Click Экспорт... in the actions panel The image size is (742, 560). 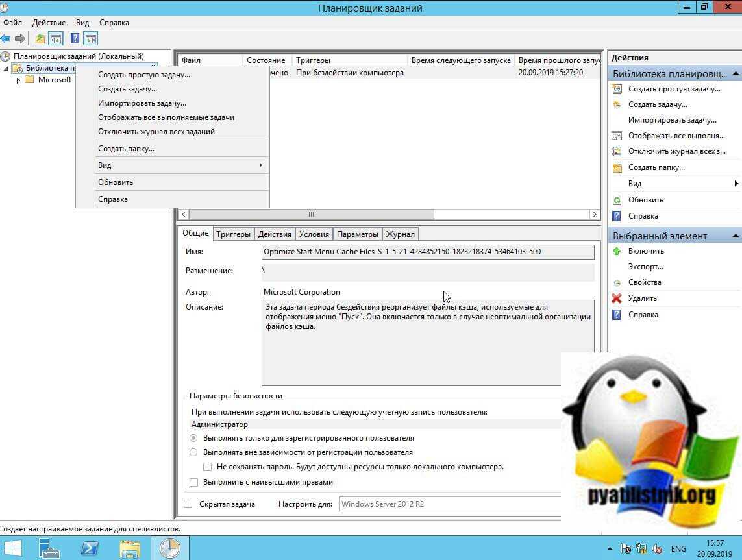click(645, 267)
